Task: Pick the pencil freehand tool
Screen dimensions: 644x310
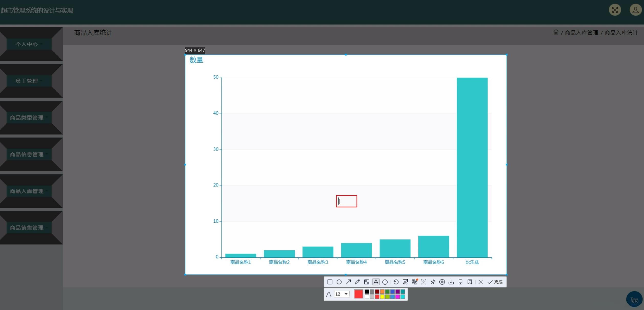Action: (357, 282)
